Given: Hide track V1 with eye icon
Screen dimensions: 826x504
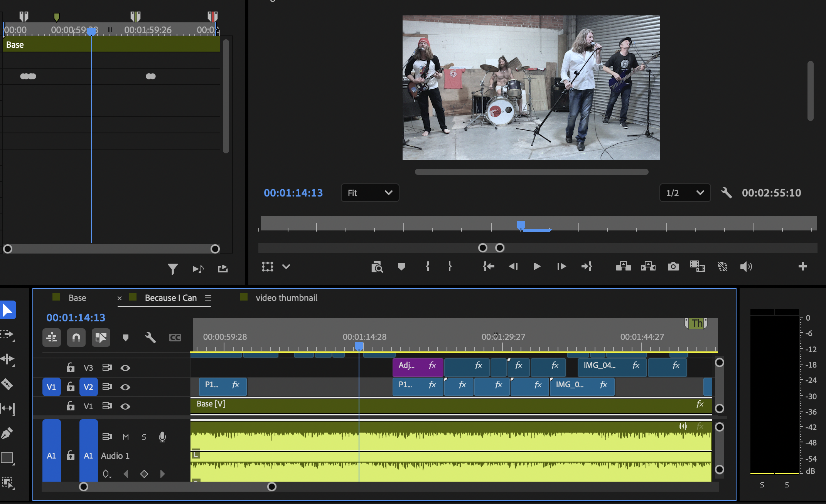Looking at the screenshot, I should point(125,407).
